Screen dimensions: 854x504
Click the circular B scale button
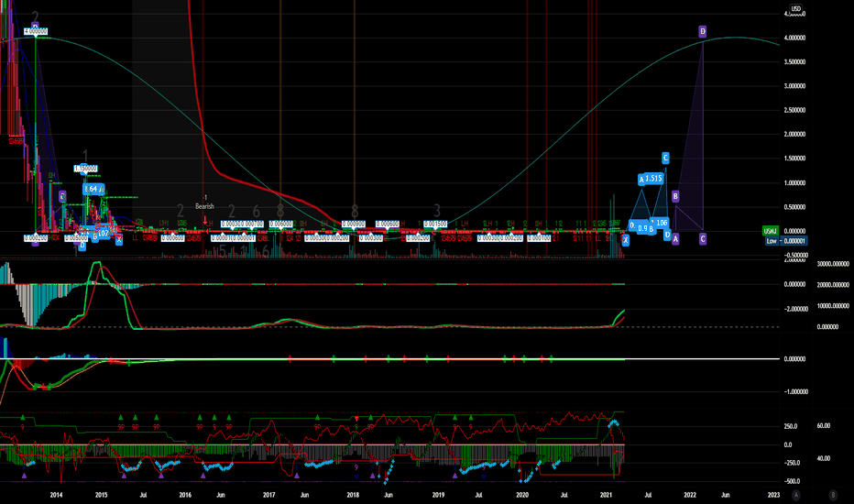tap(833, 495)
